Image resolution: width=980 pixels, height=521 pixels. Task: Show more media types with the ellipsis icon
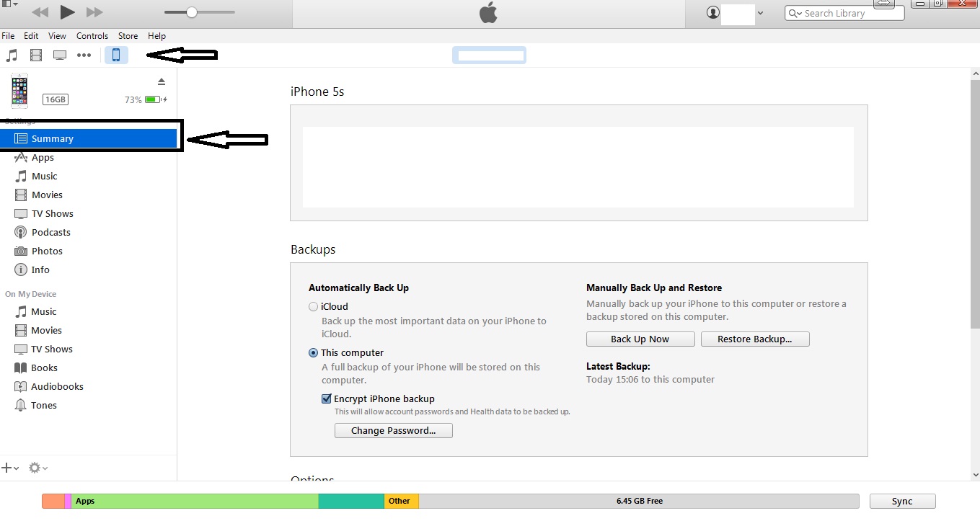(x=84, y=55)
